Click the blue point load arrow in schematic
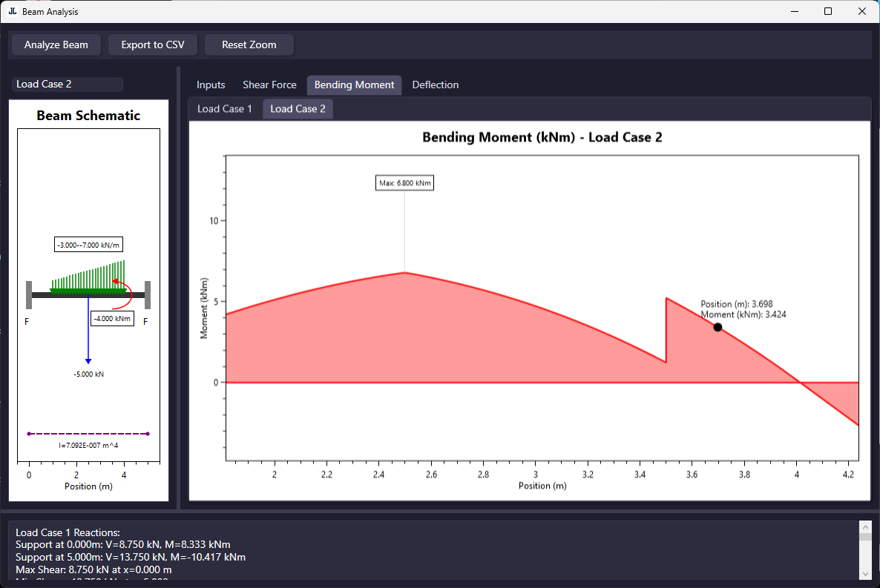Image resolution: width=880 pixels, height=588 pixels. (x=88, y=330)
